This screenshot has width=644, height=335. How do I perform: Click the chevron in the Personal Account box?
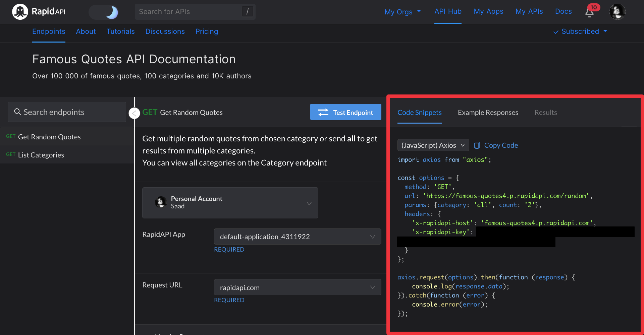(x=309, y=203)
